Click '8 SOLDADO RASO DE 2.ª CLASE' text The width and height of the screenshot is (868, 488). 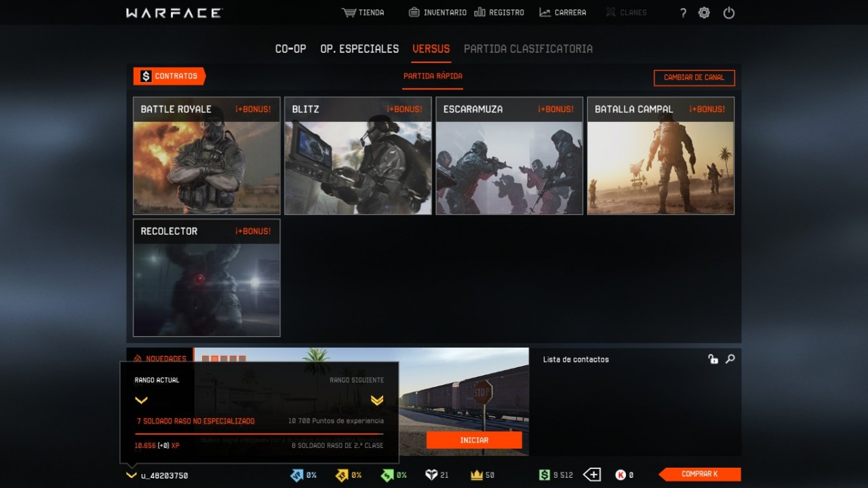337,445
